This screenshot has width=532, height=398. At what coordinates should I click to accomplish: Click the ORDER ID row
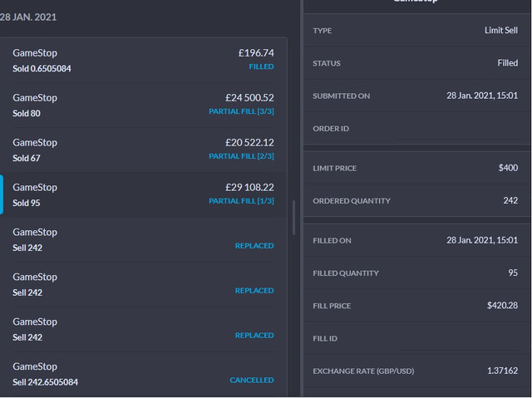tap(417, 129)
